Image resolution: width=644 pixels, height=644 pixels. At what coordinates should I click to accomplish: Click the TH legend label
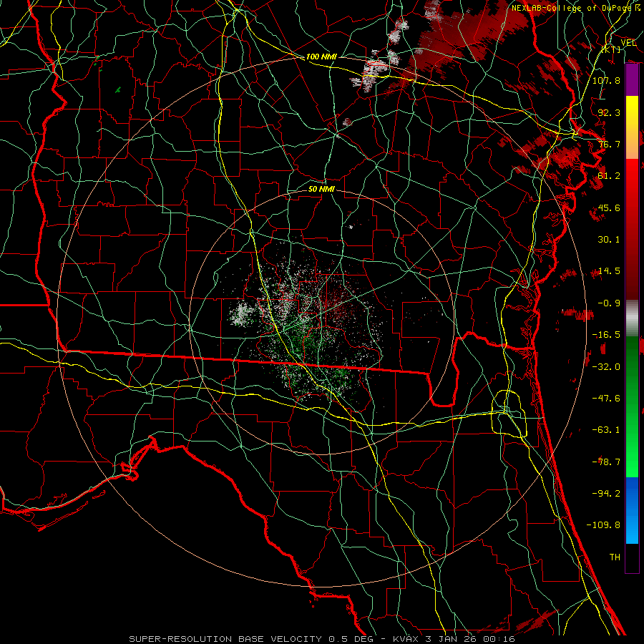[615, 557]
